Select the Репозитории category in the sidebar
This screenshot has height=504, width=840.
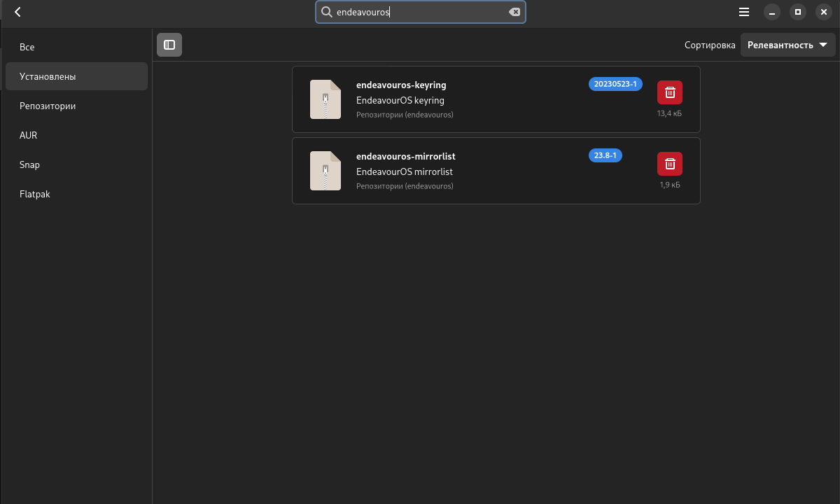pos(76,106)
